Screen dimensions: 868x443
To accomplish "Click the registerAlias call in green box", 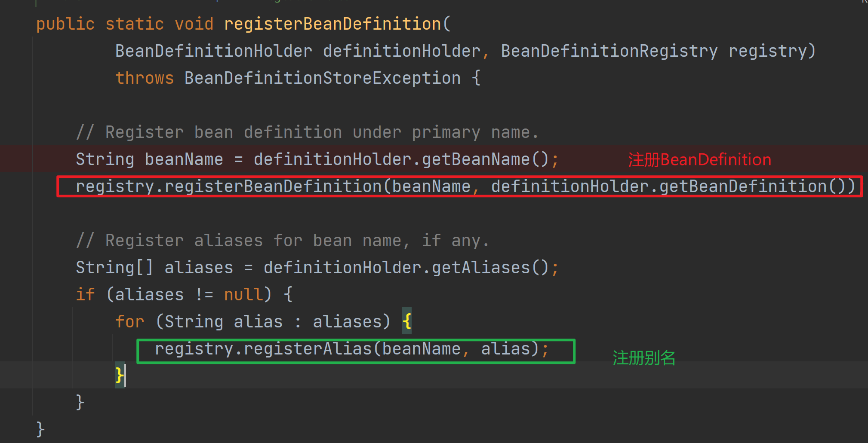I will click(307, 349).
